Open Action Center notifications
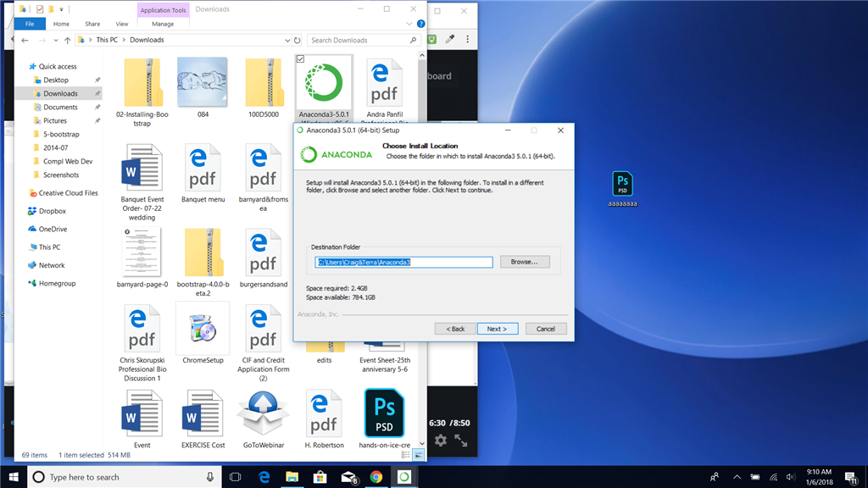This screenshot has height=488, width=868. click(x=851, y=477)
